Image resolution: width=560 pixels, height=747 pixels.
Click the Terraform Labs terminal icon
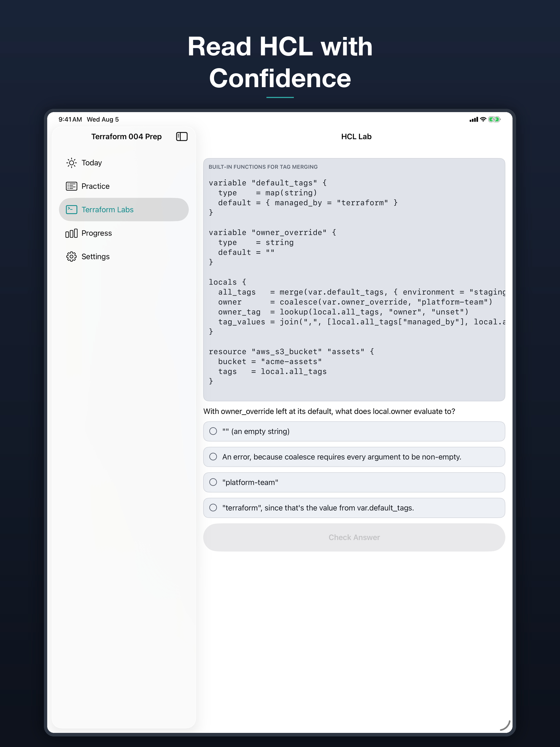[x=71, y=209]
